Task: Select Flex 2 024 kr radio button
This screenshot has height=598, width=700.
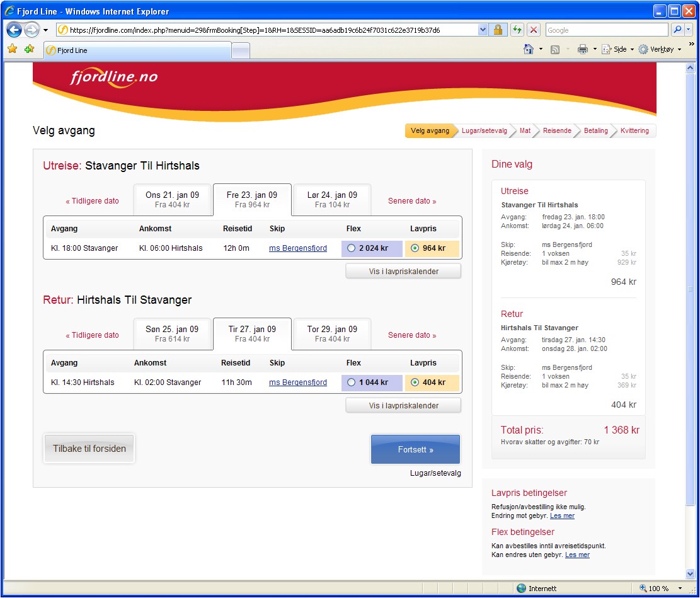Action: pyautogui.click(x=352, y=248)
